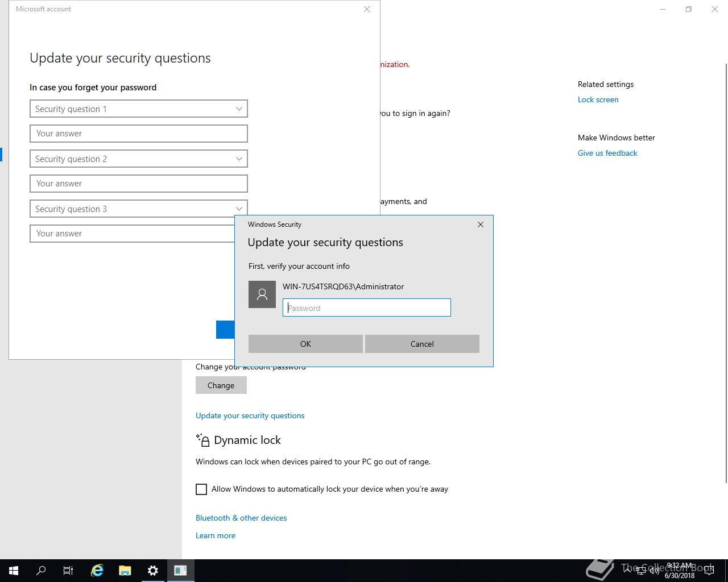Screen dimensions: 728x582
Task: Cancel the Windows Security prompt
Action: [x=422, y=344]
